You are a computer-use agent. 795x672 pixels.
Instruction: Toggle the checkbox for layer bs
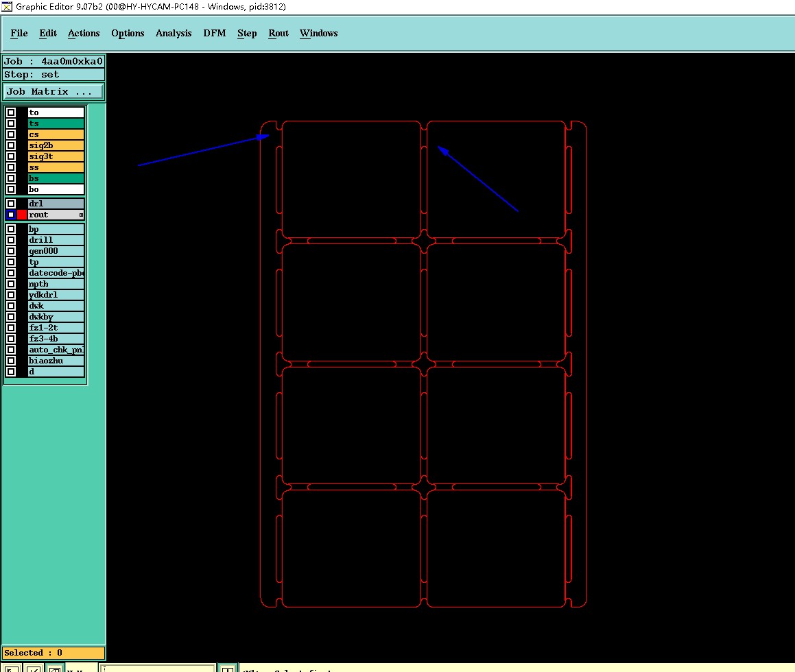point(11,178)
